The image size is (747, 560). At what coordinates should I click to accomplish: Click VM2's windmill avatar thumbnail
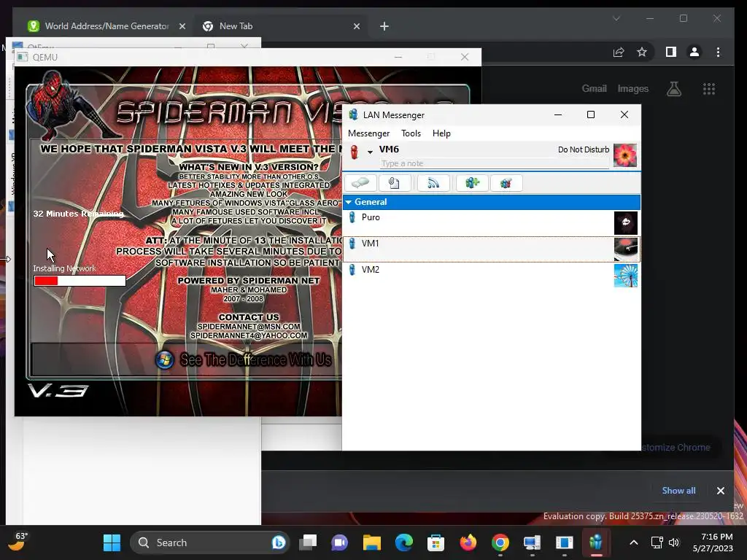[x=625, y=276]
